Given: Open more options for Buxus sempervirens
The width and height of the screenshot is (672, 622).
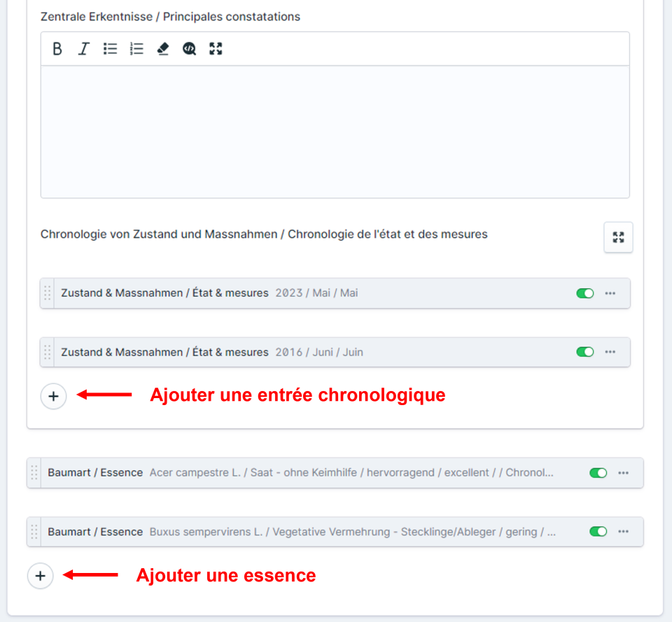Looking at the screenshot, I should [x=623, y=532].
